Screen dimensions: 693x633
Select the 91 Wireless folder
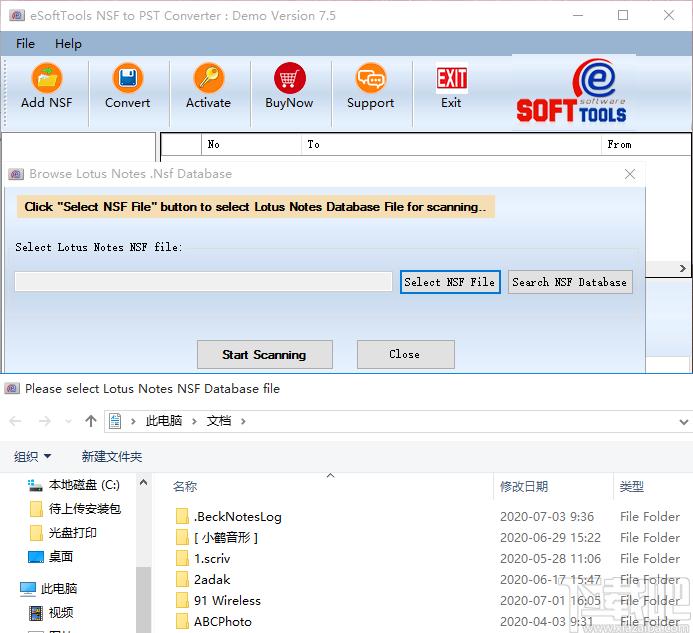(227, 601)
